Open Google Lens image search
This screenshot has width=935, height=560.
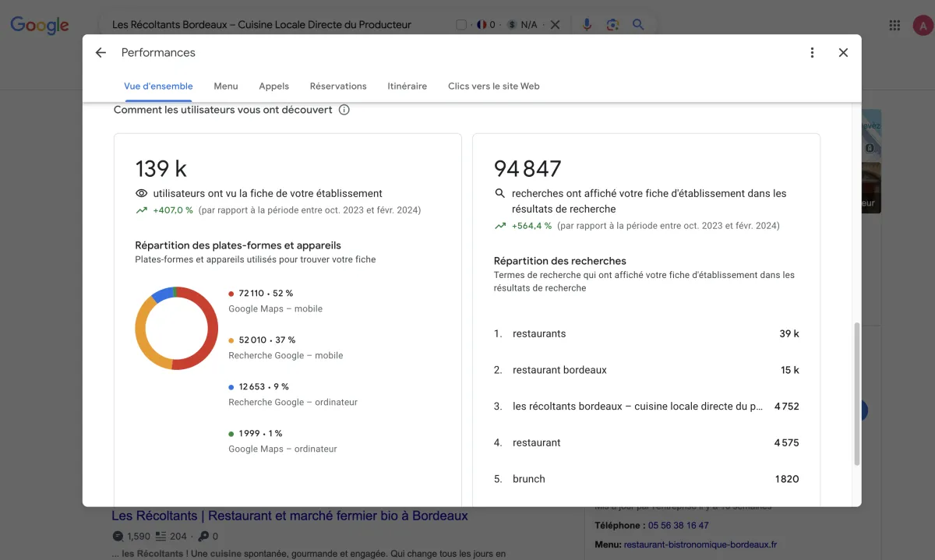pyautogui.click(x=612, y=25)
